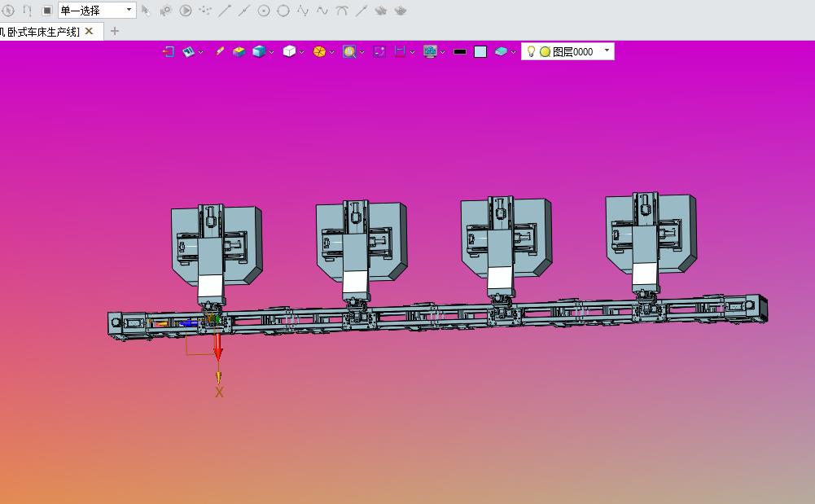Click the pointer-with-gear filter icon
Viewport: 815px width, 504px height.
(x=165, y=11)
